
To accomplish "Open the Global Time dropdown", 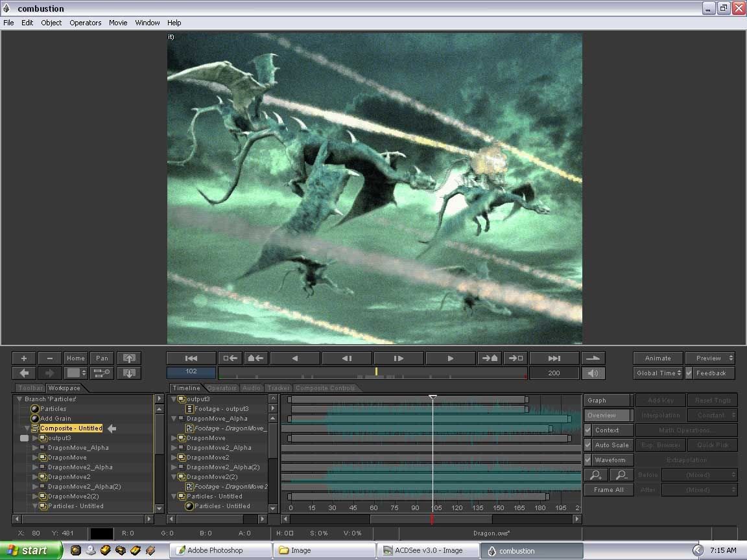I will click(x=658, y=373).
